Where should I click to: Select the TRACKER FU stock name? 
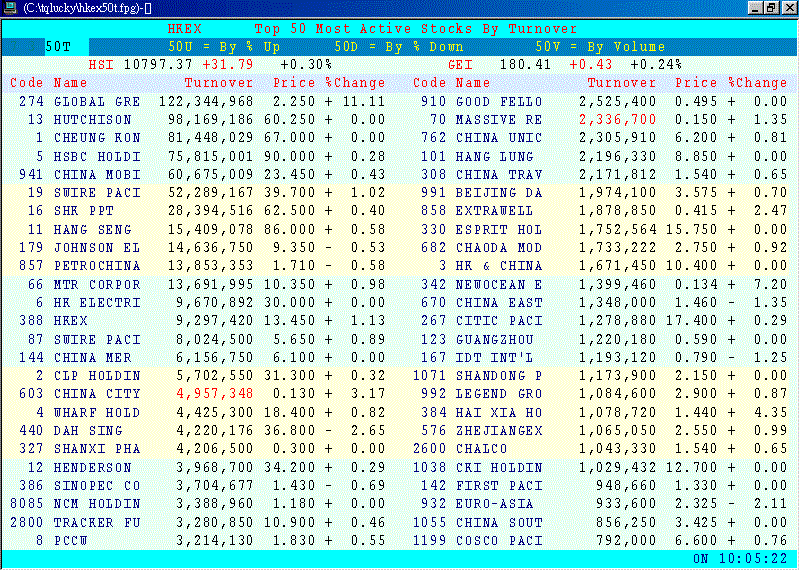97,522
